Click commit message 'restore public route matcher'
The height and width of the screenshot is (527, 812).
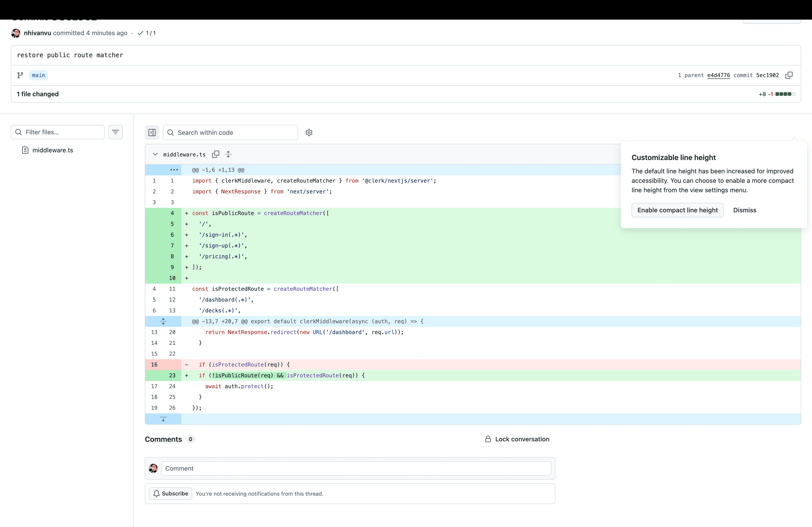tap(70, 55)
